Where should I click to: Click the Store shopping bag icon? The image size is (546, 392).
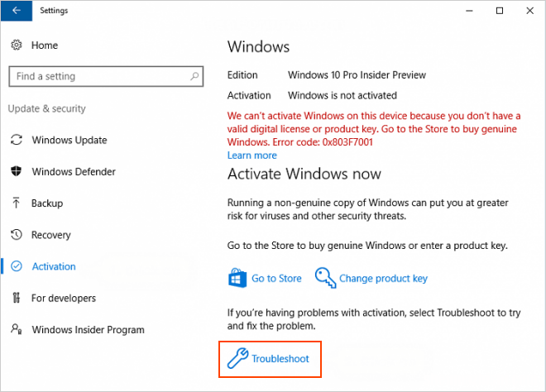click(x=237, y=278)
